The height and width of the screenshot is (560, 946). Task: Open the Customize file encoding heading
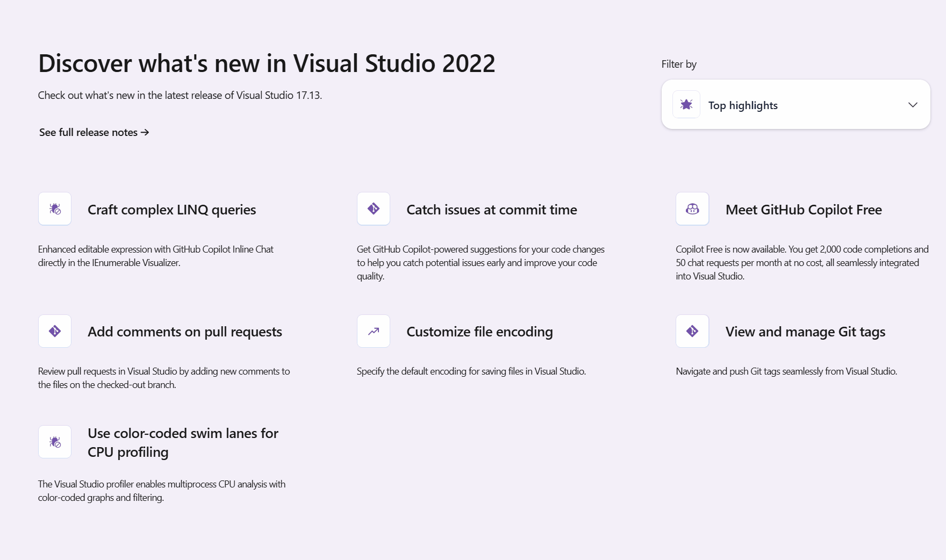[479, 332]
